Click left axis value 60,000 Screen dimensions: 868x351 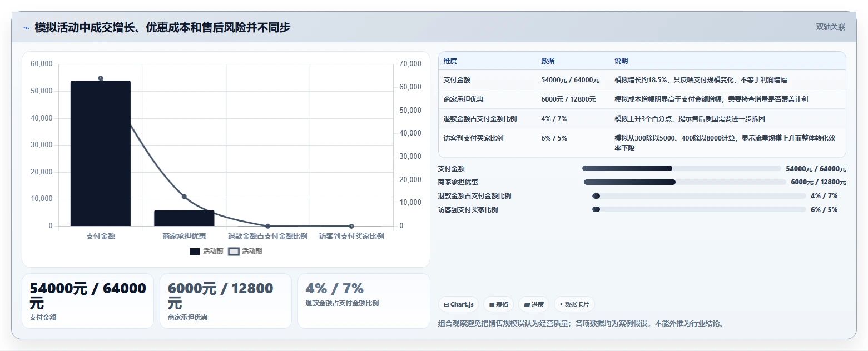point(42,64)
